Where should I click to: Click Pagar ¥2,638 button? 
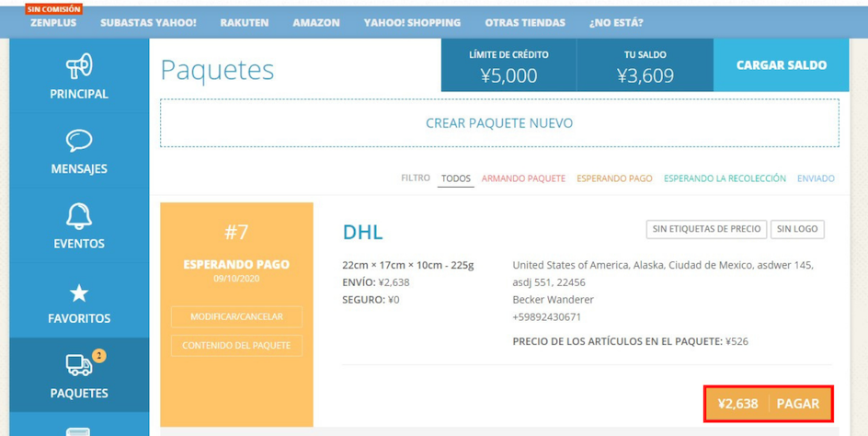click(769, 404)
